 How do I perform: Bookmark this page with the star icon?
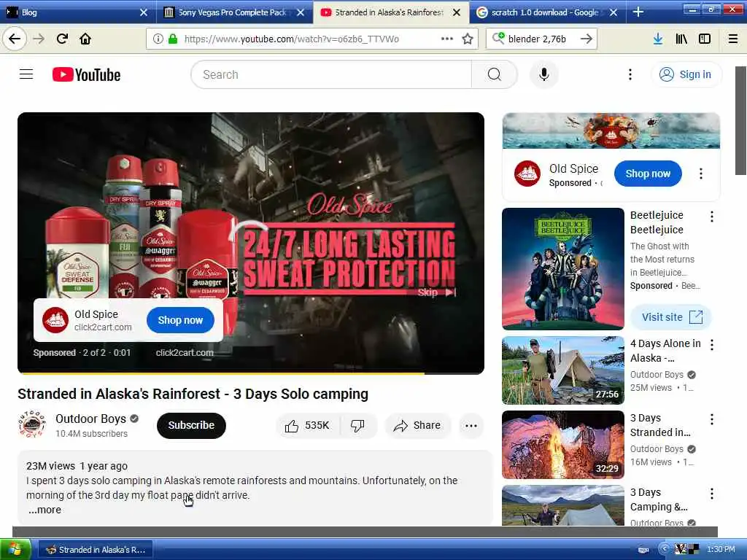tap(468, 39)
